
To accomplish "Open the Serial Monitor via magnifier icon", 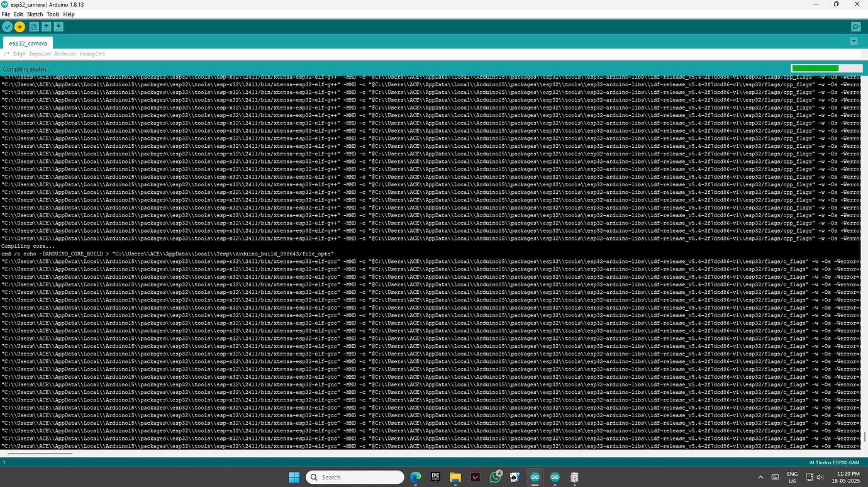I will click(x=855, y=26).
